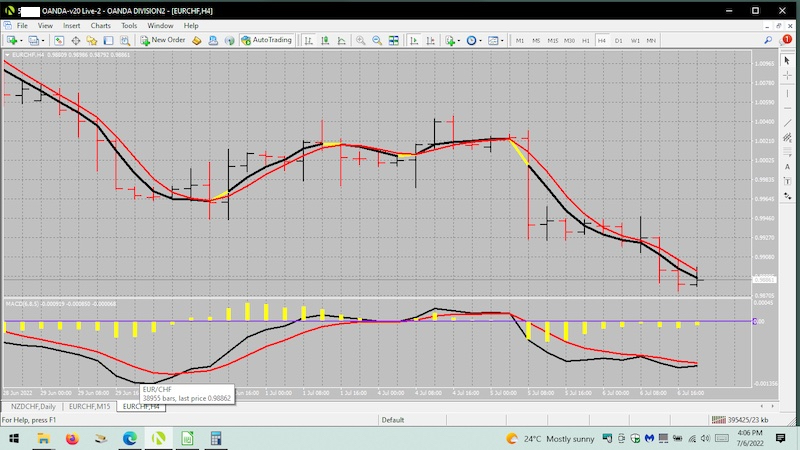Image resolution: width=800 pixels, height=450 pixels.
Task: Open the Window menu
Action: [160, 26]
